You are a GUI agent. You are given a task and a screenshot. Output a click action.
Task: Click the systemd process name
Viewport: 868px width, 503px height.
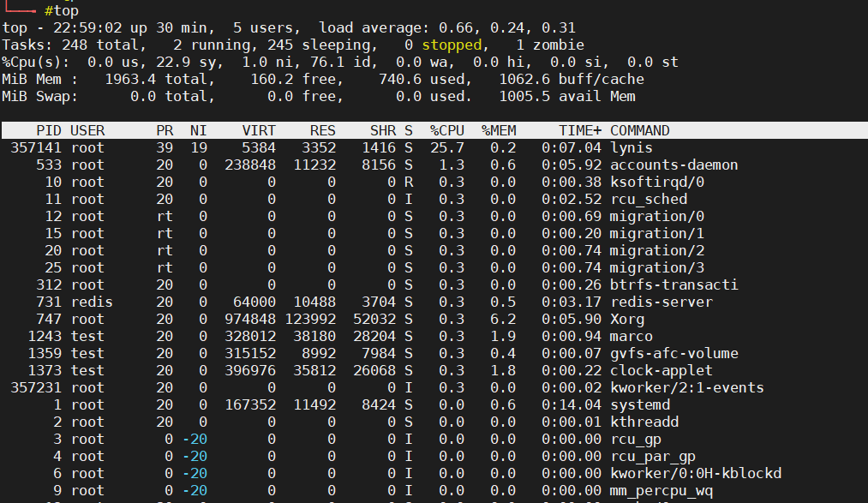tap(640, 405)
